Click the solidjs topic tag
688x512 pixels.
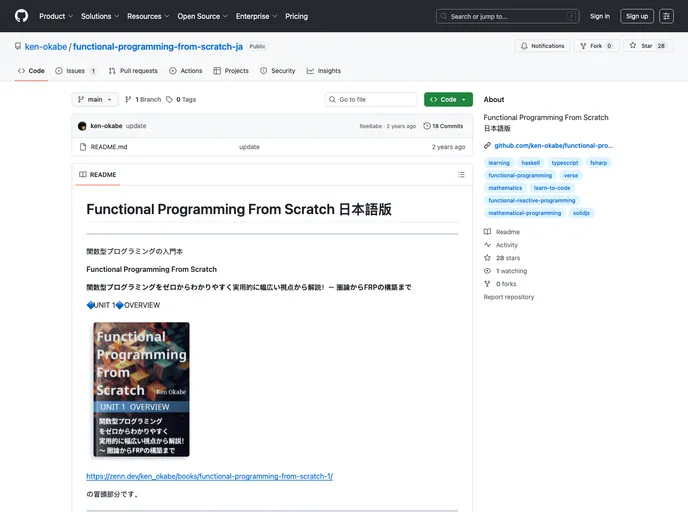click(581, 213)
